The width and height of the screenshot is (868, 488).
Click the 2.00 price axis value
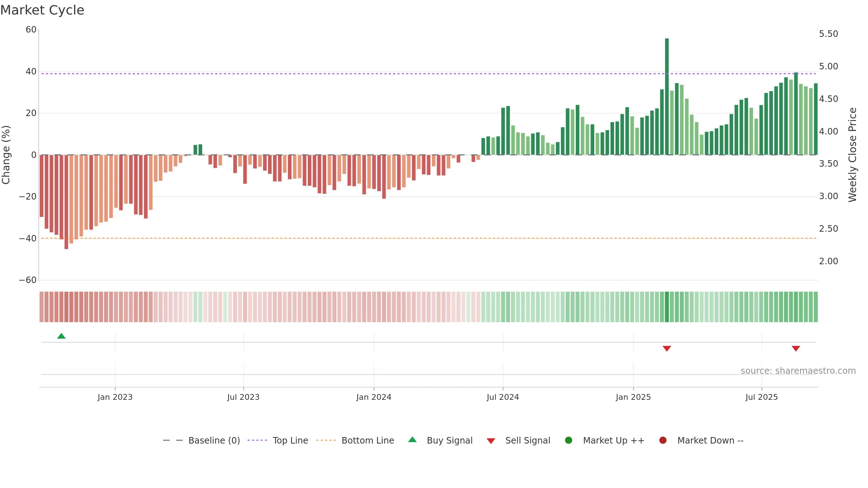coord(829,261)
